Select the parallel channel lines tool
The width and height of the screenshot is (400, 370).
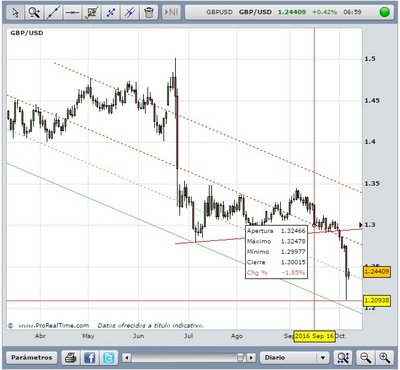point(130,13)
